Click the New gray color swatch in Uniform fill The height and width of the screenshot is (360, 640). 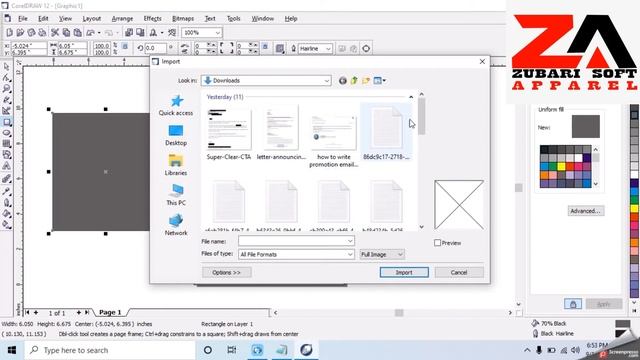pos(586,127)
